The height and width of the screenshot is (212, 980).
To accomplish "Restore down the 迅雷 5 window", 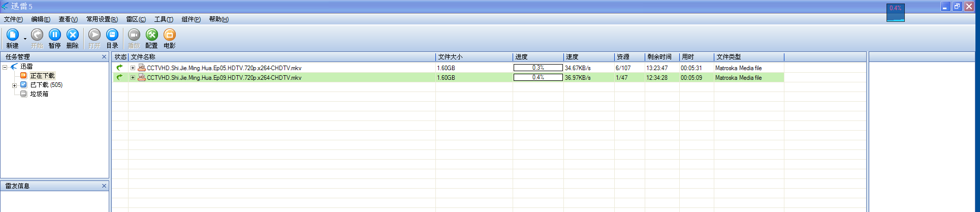I will point(957,7).
